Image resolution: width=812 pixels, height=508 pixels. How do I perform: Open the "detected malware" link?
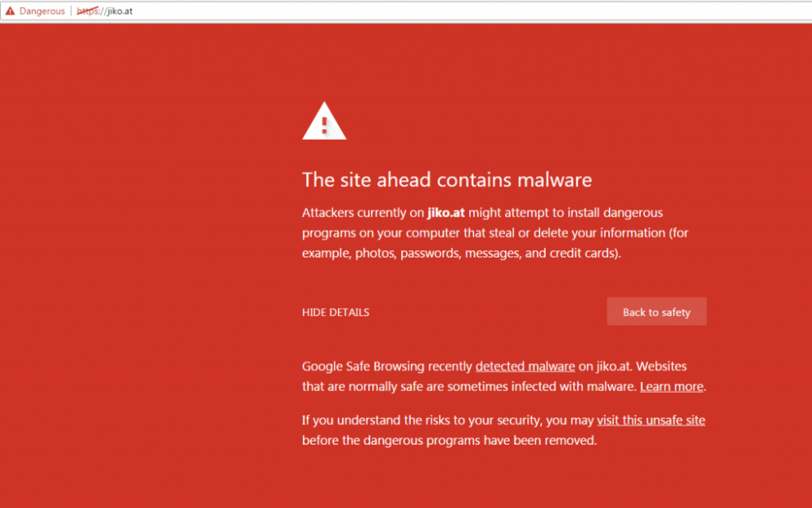click(x=525, y=367)
